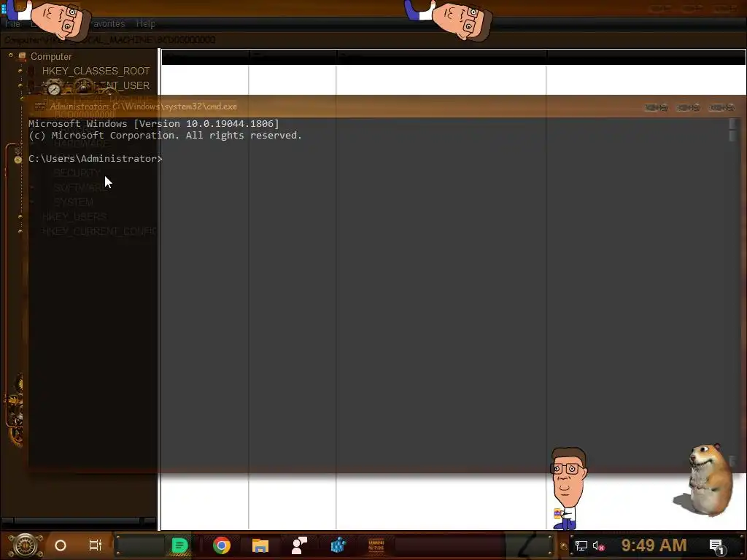The image size is (747, 560).
Task: Click the Computer icon in registry tree
Action: click(22, 56)
